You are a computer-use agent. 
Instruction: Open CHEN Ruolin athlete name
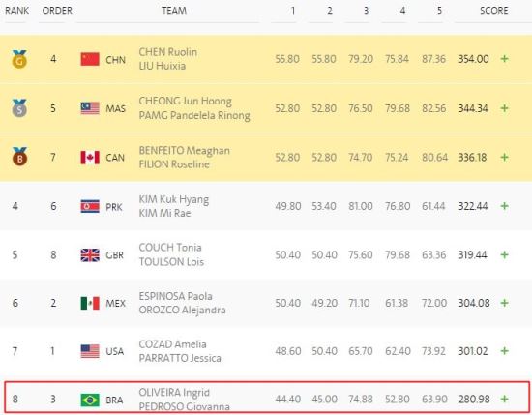coord(168,52)
